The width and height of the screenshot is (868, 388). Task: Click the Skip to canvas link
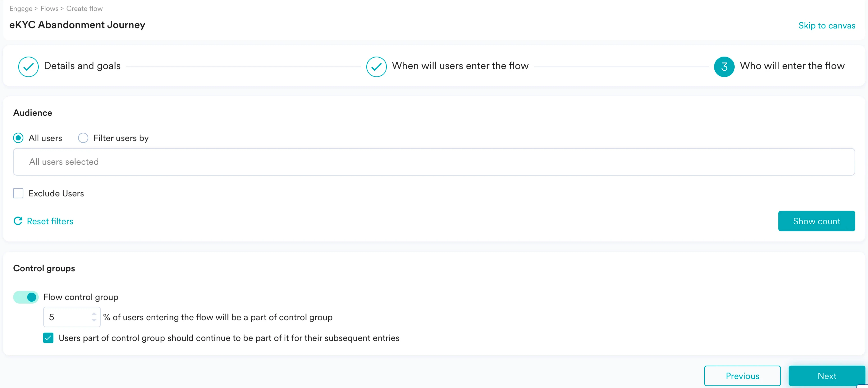[x=827, y=26]
